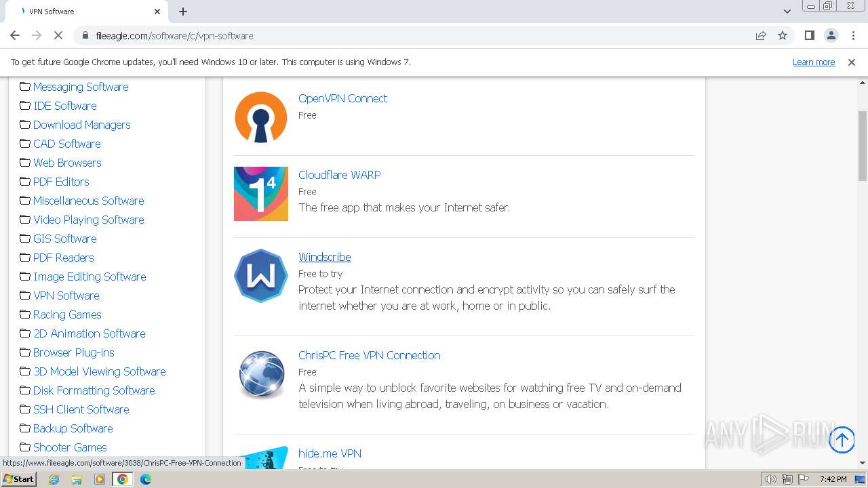Click the page vertical scrollbar thumb

click(x=863, y=146)
